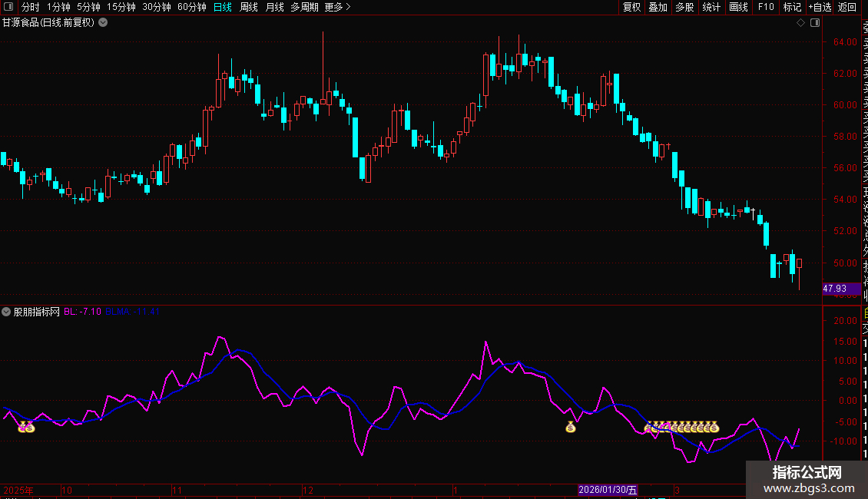Click the 叠加 overlay button

coord(658,7)
